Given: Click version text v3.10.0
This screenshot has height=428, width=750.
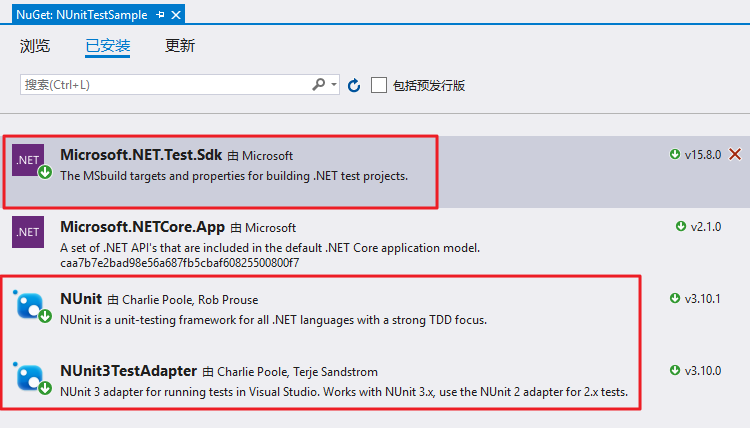Looking at the screenshot, I should point(703,371).
